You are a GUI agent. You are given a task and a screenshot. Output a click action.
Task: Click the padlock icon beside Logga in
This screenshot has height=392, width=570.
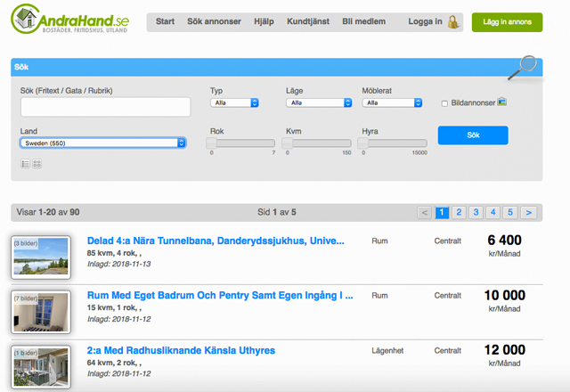(452, 21)
